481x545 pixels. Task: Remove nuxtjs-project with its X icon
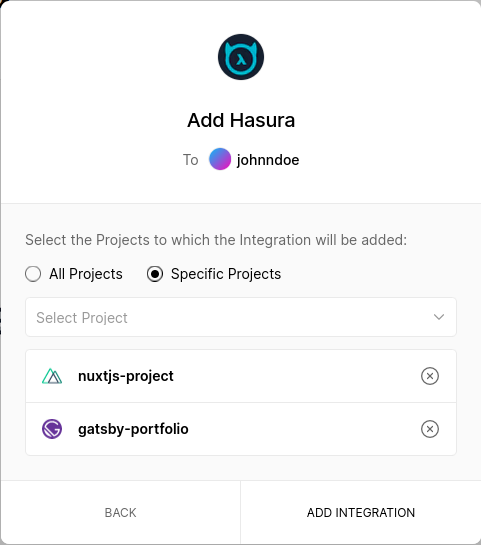[430, 376]
